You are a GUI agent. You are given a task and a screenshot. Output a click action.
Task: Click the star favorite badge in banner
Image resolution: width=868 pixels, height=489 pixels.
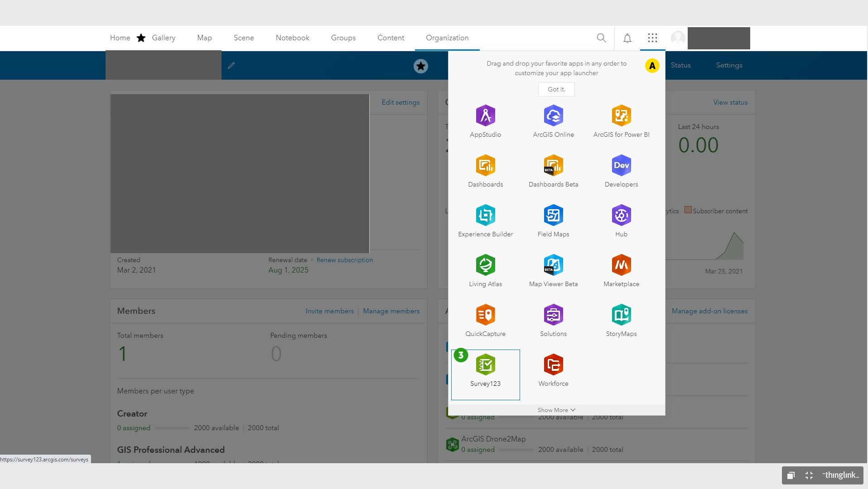pyautogui.click(x=420, y=66)
